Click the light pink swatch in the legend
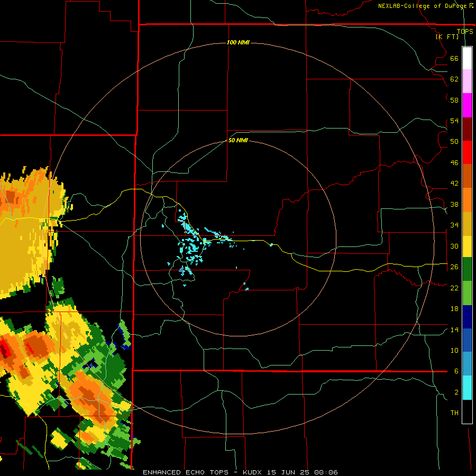Viewport: 476px width, 476px height. tap(467, 81)
